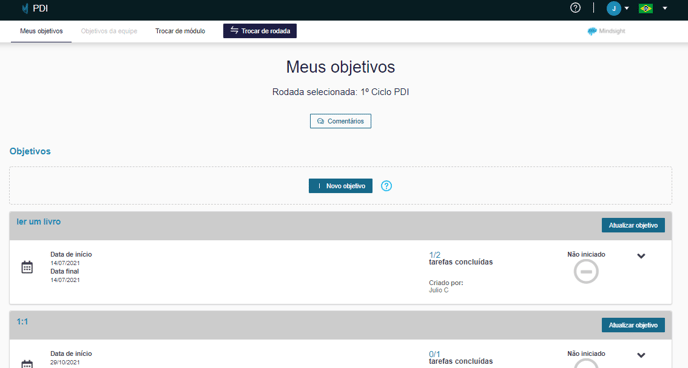Click the 'Meus objetivos' page heading

[x=340, y=67]
